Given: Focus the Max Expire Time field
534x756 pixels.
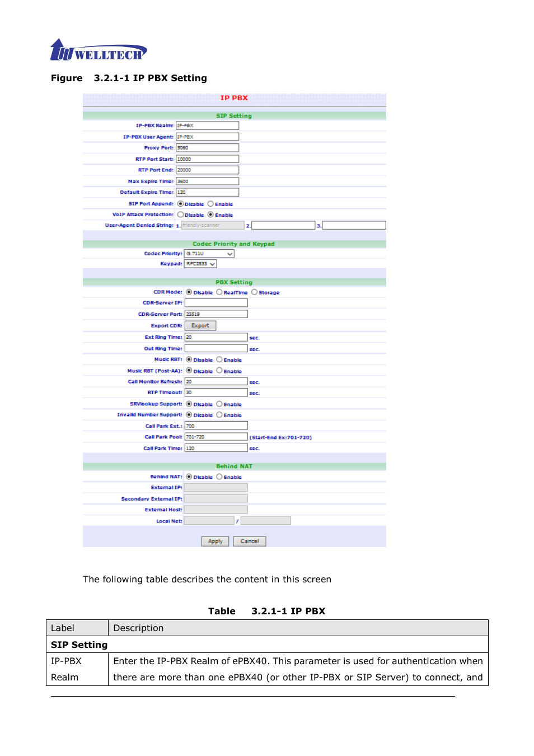Looking at the screenshot, I should (x=208, y=181).
